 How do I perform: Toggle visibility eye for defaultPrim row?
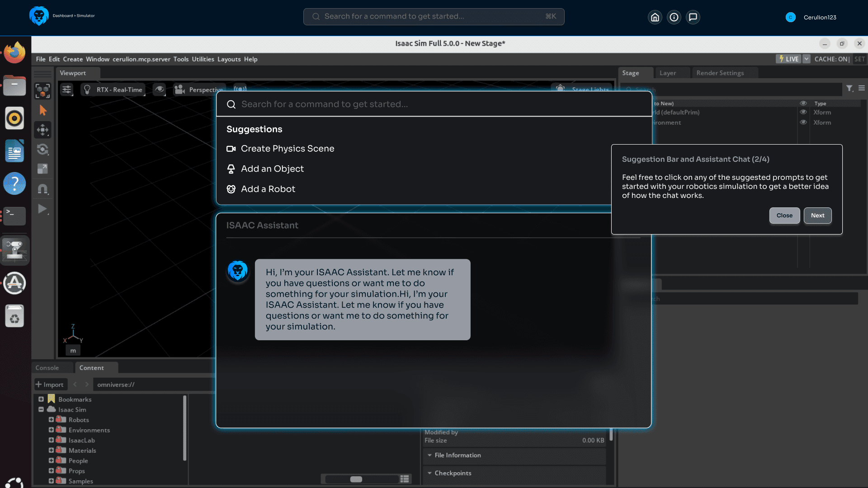click(803, 112)
